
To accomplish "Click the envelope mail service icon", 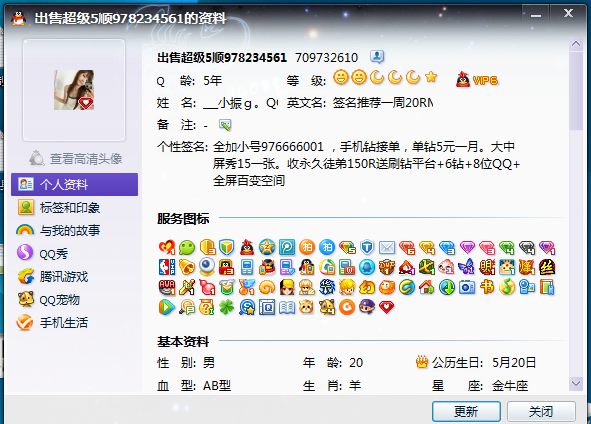I will 387,248.
